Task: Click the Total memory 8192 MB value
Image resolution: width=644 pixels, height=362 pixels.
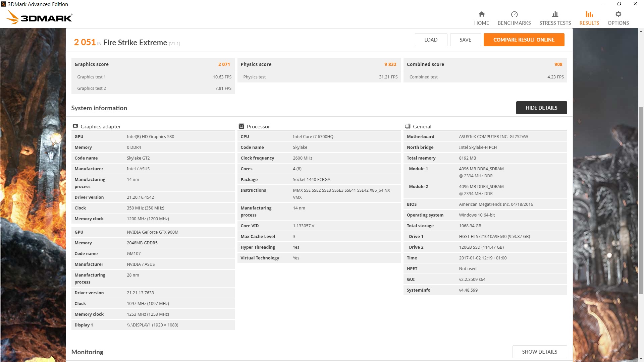Action: click(467, 158)
